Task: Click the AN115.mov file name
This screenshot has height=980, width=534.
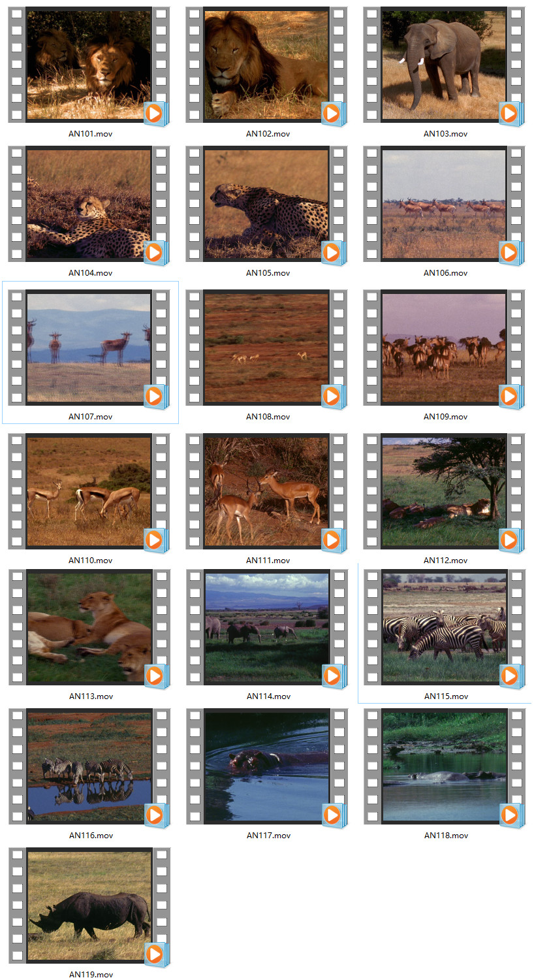Action: [447, 696]
